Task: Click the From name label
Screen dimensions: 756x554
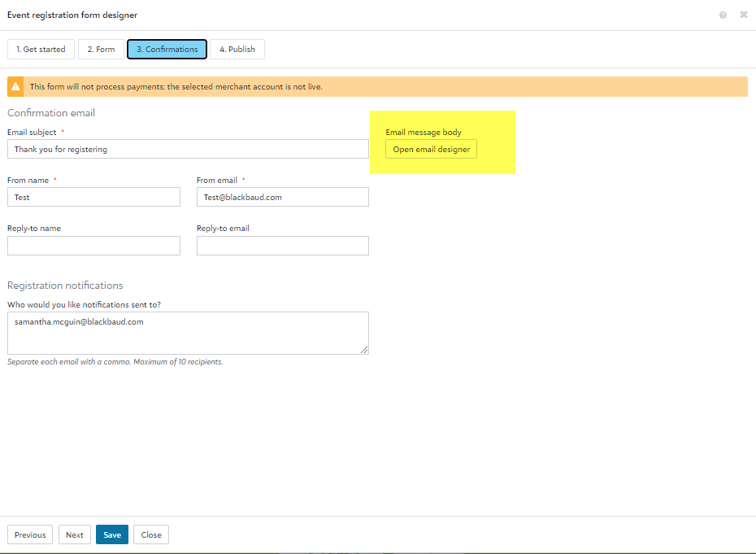Action: pos(28,180)
